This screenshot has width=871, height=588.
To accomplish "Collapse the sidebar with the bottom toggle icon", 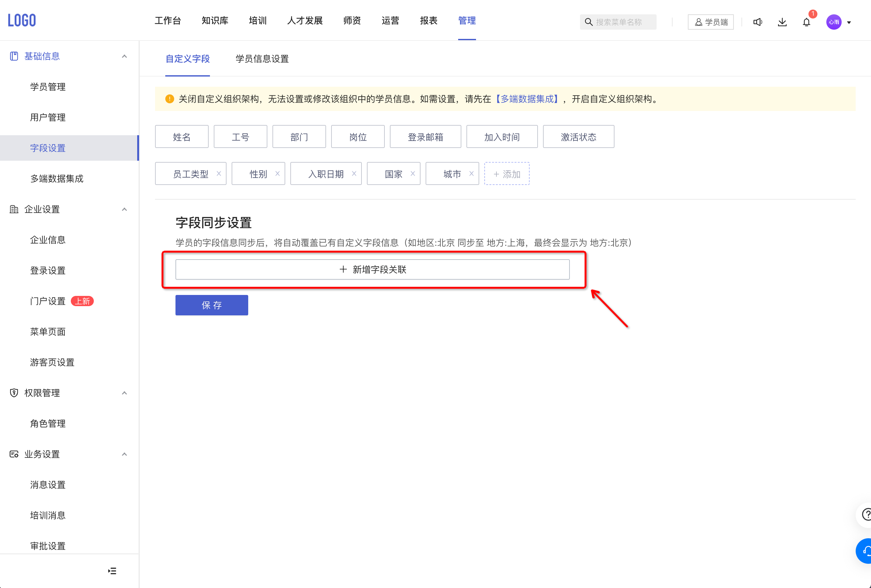I will [112, 571].
